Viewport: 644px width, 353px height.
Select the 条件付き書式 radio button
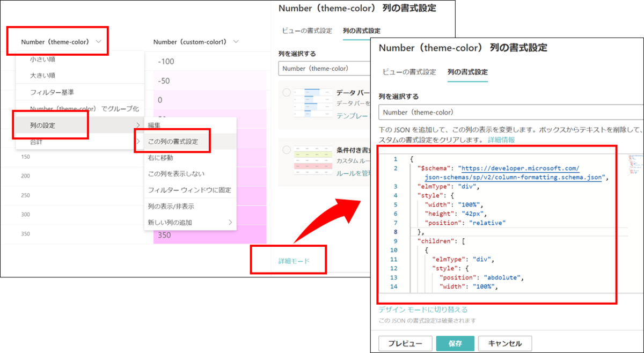pos(286,150)
